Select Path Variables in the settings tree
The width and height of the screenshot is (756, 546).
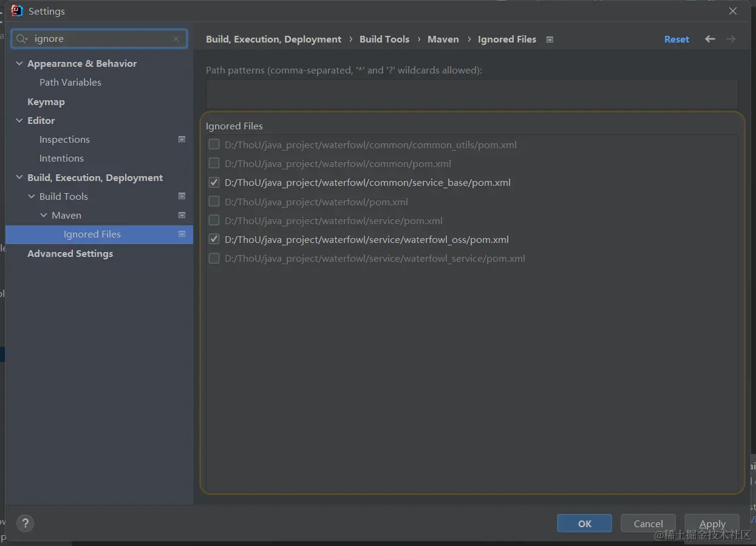(70, 82)
